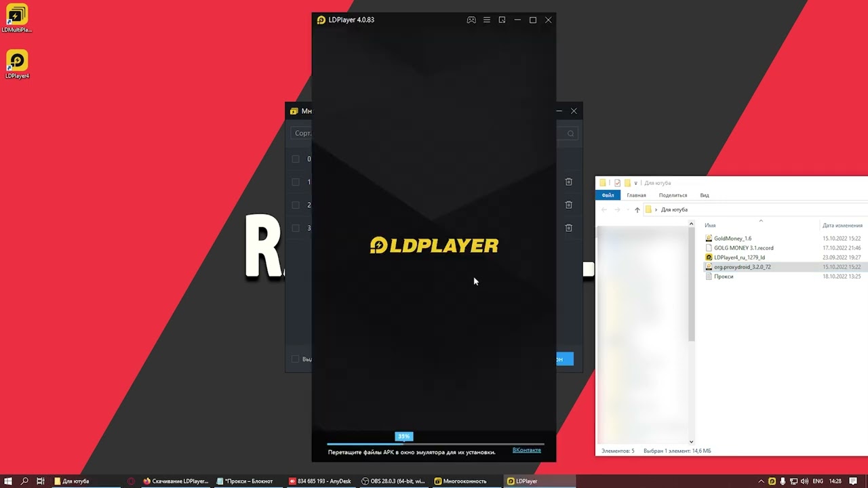Tick the checkbox for instance 1
Viewport: 868px width, 488px height.
296,182
